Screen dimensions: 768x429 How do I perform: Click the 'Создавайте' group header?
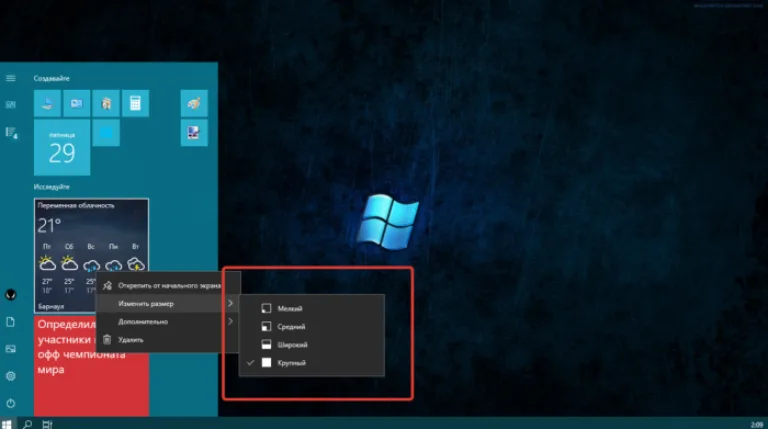click(51, 78)
